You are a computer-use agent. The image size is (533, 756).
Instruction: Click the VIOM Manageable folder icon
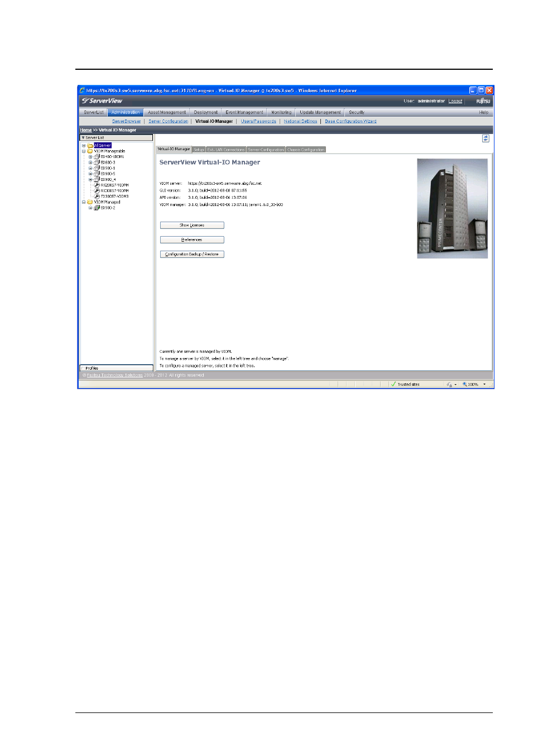[x=90, y=151]
